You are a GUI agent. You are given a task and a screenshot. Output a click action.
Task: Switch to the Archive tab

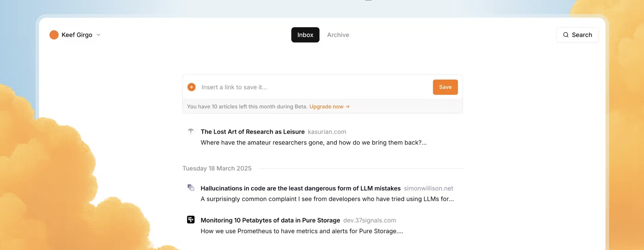338,35
